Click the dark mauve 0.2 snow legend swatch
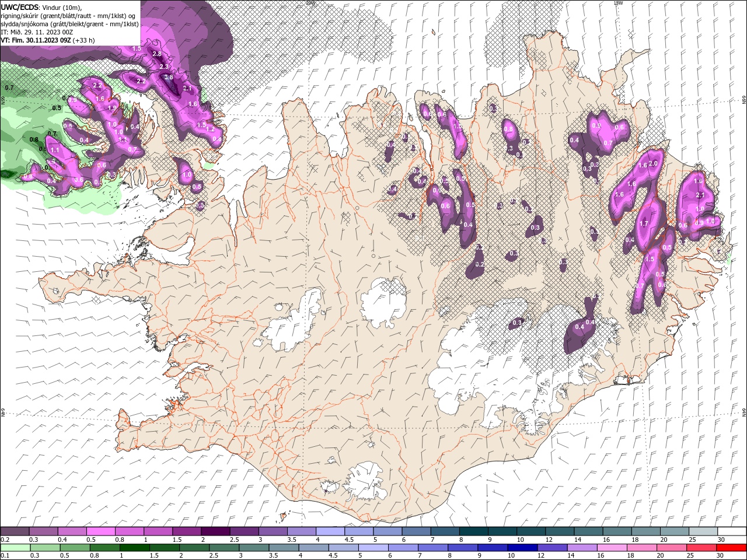This screenshot has height=560, width=747. tap(15, 531)
